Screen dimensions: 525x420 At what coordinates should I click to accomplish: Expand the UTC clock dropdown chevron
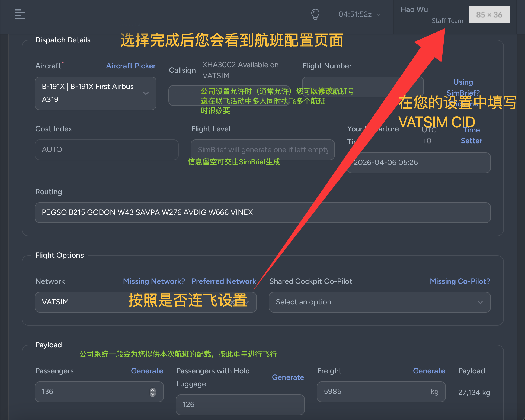[379, 15]
